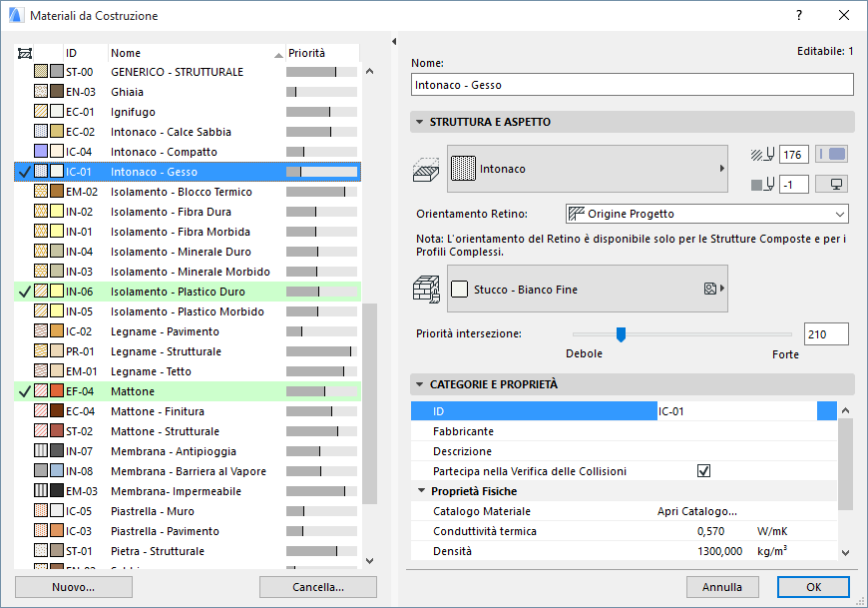The image size is (868, 608).
Task: Select the Mattone - Finitura row
Action: 188,411
